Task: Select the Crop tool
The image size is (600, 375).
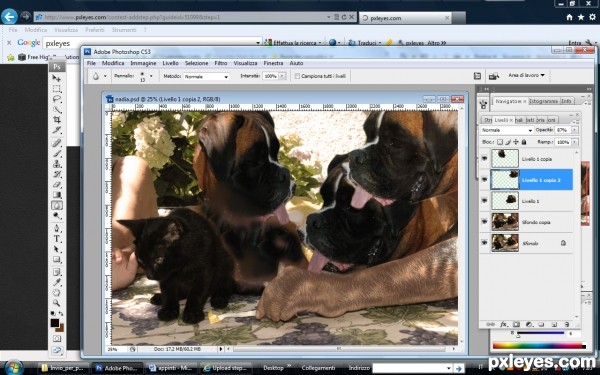Action: tap(57, 120)
